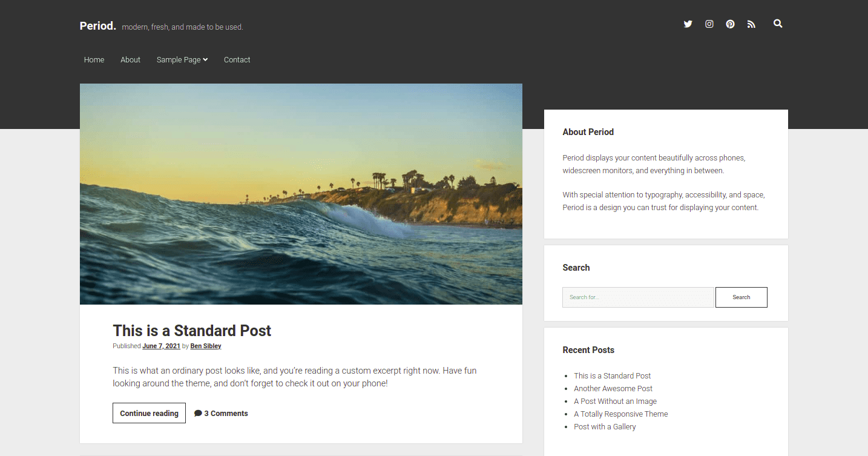Open recent post 'A Totally Responsive Theme'
Image resolution: width=868 pixels, height=456 pixels.
click(621, 414)
